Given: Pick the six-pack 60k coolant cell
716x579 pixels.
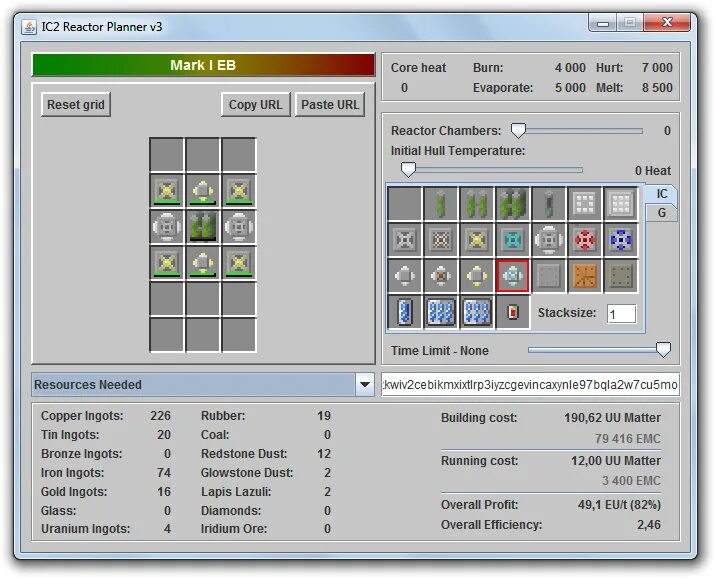Looking at the screenshot, I should coord(477,312).
